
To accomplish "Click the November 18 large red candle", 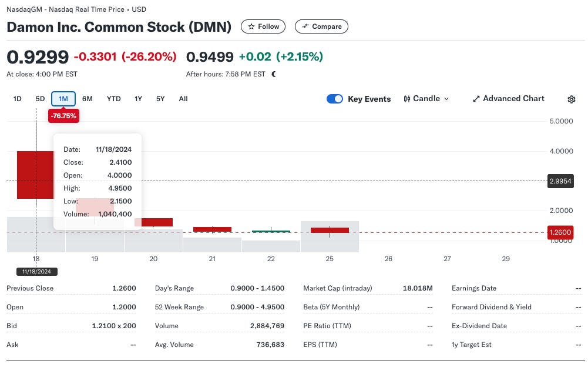I will [x=36, y=175].
